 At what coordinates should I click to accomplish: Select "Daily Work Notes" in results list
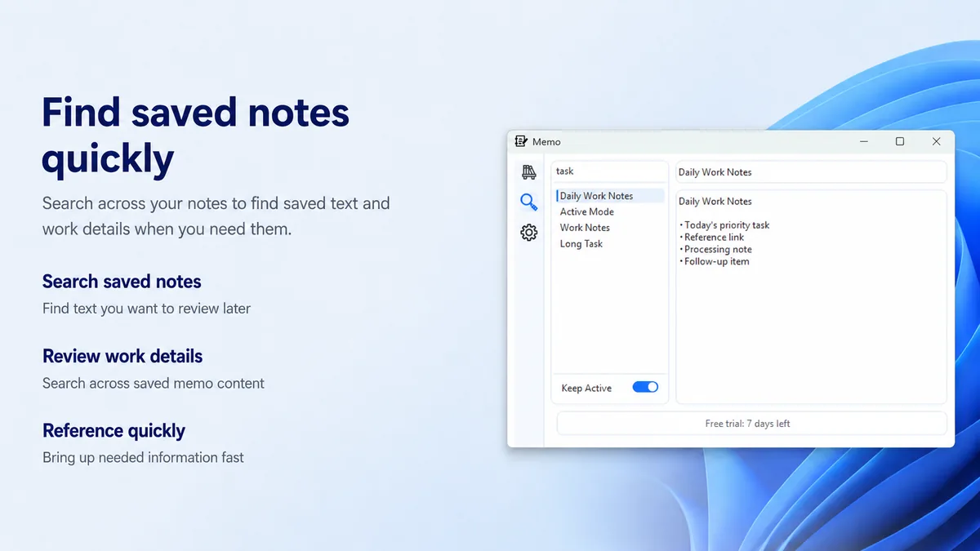[x=610, y=196]
